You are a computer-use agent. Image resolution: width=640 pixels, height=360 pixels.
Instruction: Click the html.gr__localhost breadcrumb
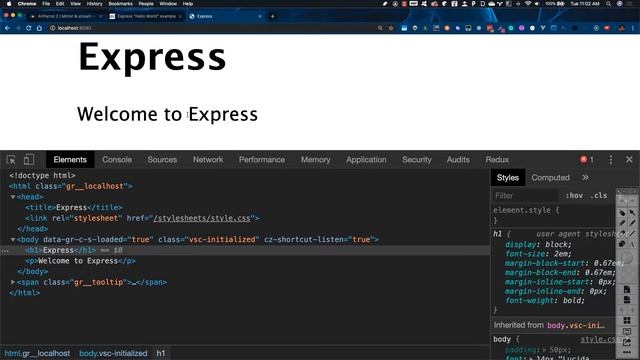37,353
